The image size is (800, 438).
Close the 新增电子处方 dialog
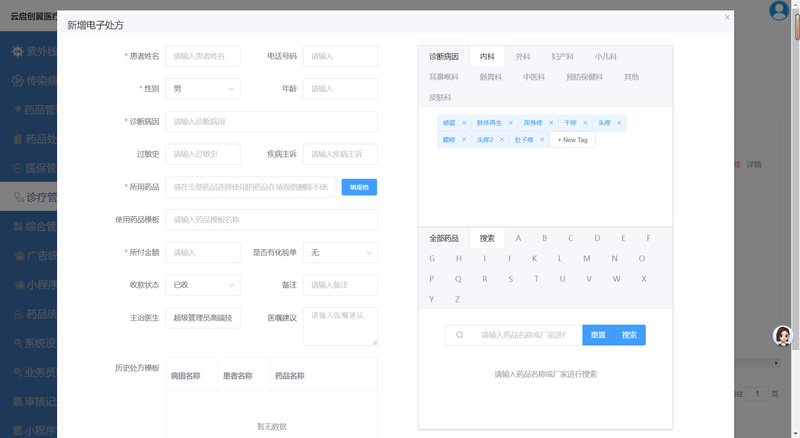point(727,17)
